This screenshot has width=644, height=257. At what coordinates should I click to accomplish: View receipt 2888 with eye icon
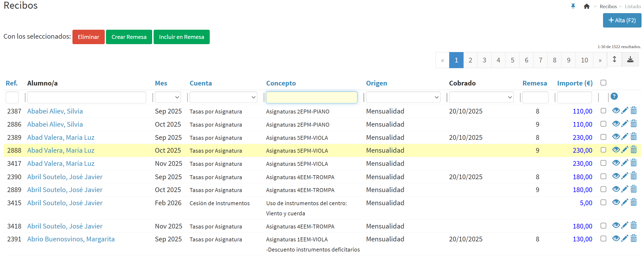[x=616, y=150]
